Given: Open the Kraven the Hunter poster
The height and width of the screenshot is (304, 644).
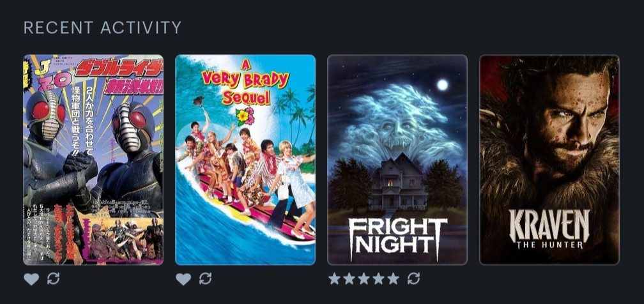Looking at the screenshot, I should pyautogui.click(x=549, y=160).
